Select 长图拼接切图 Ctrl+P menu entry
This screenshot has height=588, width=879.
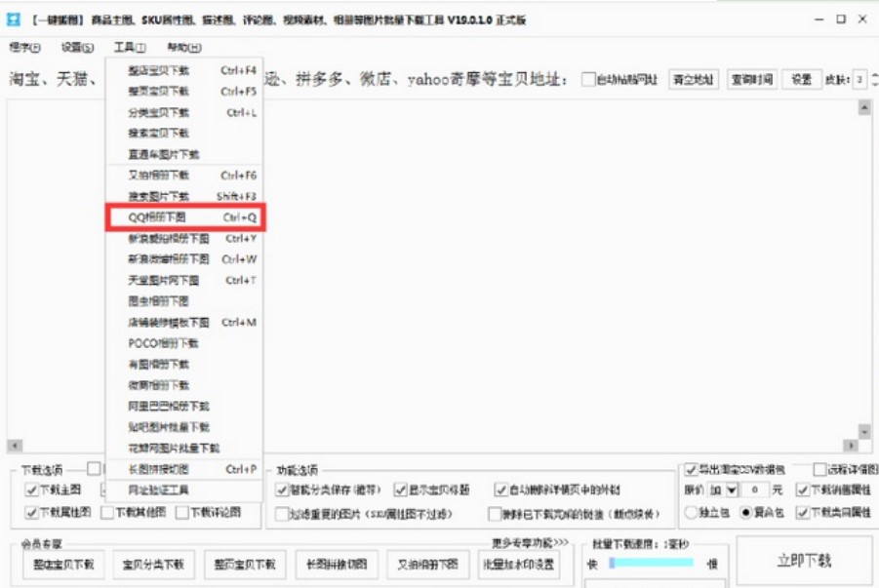[184, 469]
